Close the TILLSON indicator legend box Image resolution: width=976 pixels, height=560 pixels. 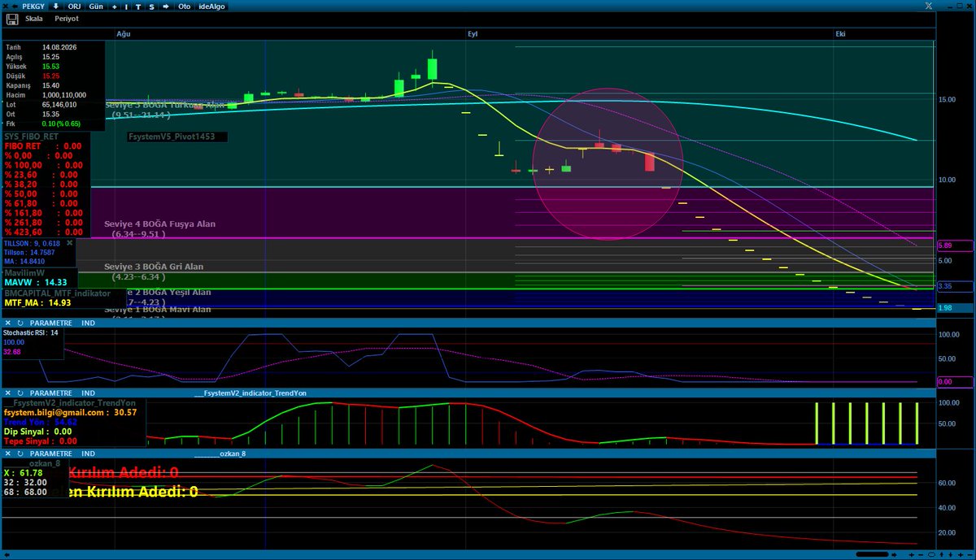coord(69,242)
